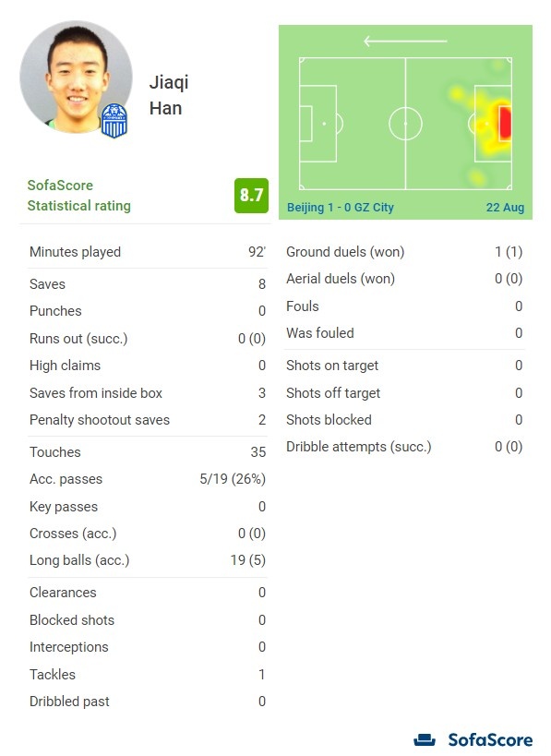
Task: Open the Beijing 1 - 0 GZ City match link
Action: click(341, 208)
